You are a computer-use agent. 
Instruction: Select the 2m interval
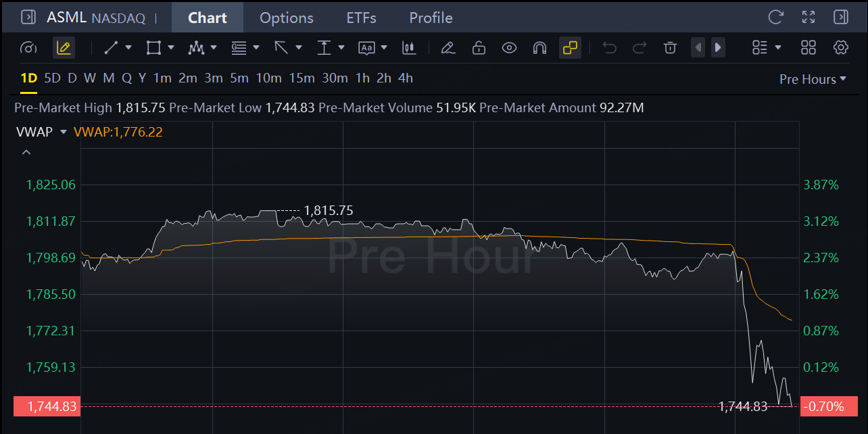pyautogui.click(x=188, y=78)
